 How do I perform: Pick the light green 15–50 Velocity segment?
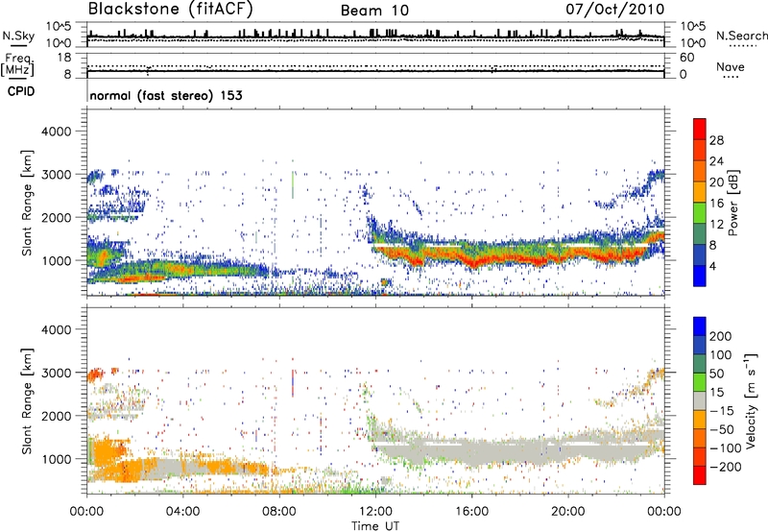[x=700, y=382]
